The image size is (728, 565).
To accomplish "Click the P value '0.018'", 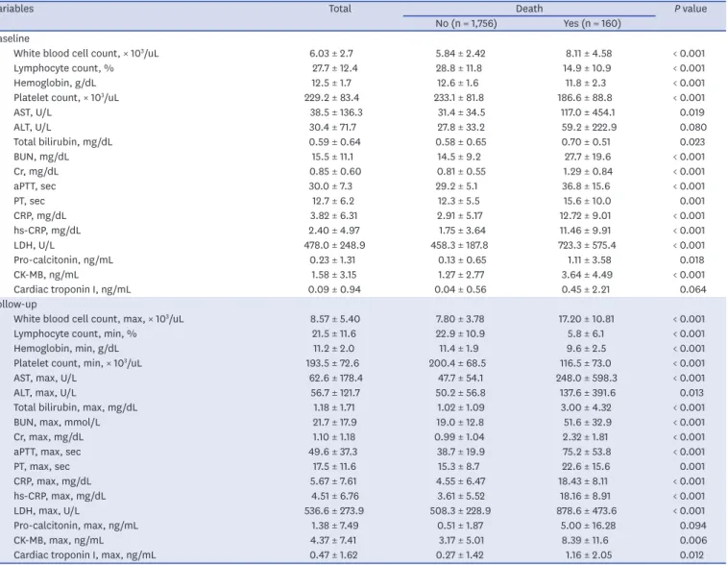I will tap(692, 260).
